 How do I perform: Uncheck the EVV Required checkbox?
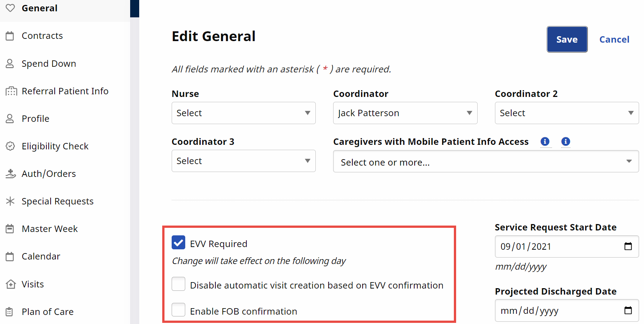click(178, 243)
